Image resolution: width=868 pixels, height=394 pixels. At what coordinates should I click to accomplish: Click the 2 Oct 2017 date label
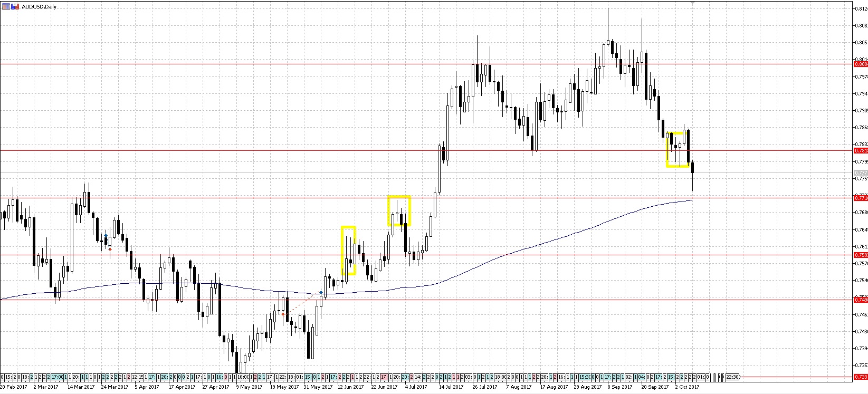coord(686,387)
